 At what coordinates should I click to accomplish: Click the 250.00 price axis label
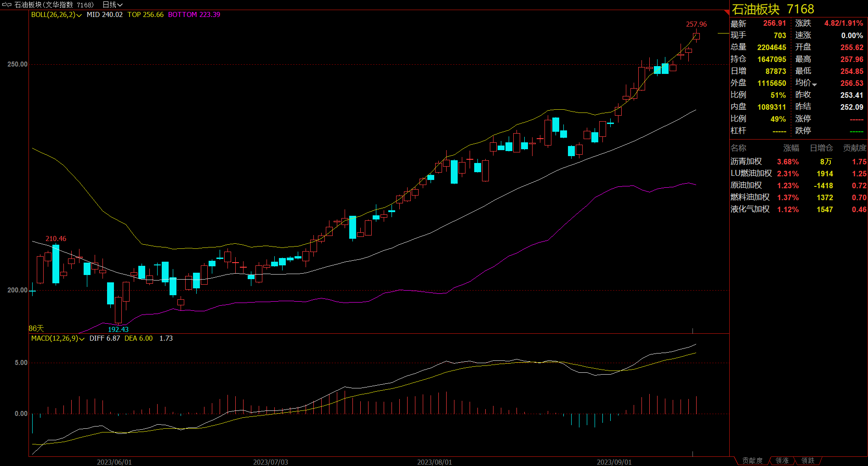(x=17, y=64)
